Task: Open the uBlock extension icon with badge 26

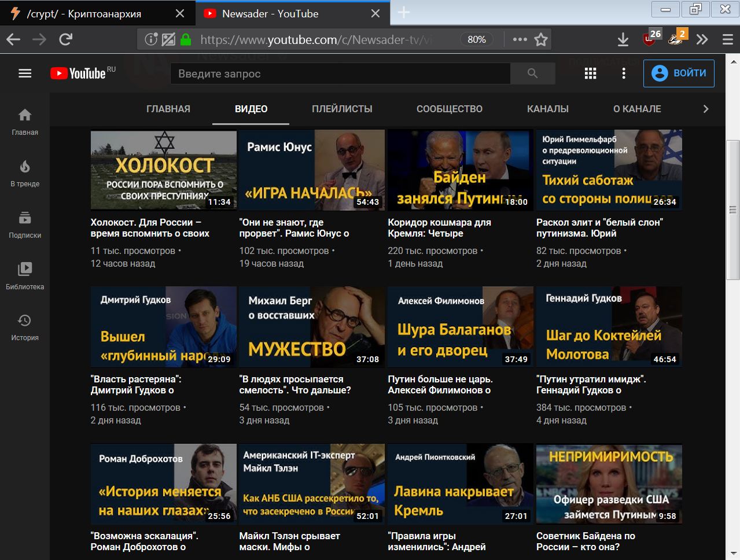Action: pos(651,38)
